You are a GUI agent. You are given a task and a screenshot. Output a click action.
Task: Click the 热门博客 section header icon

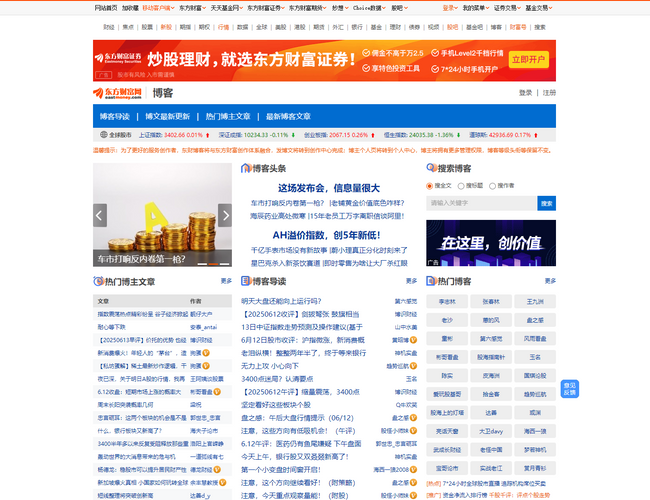tap(431, 282)
